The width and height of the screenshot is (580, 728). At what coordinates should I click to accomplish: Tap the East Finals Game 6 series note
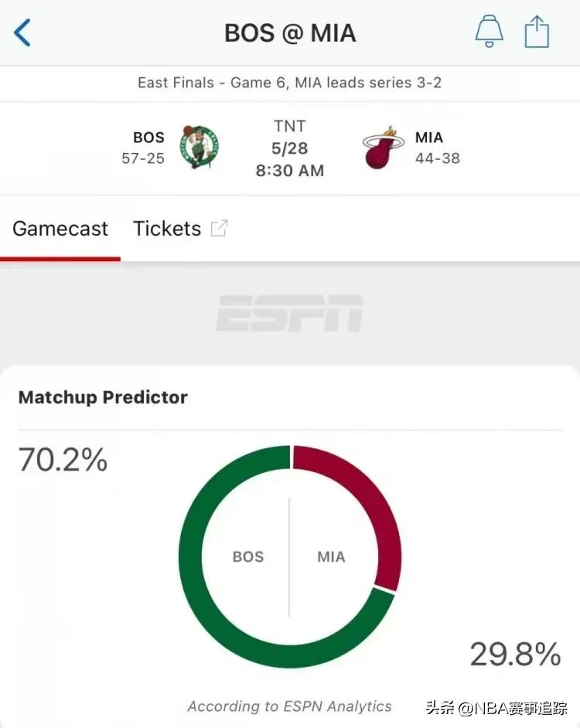tap(290, 82)
